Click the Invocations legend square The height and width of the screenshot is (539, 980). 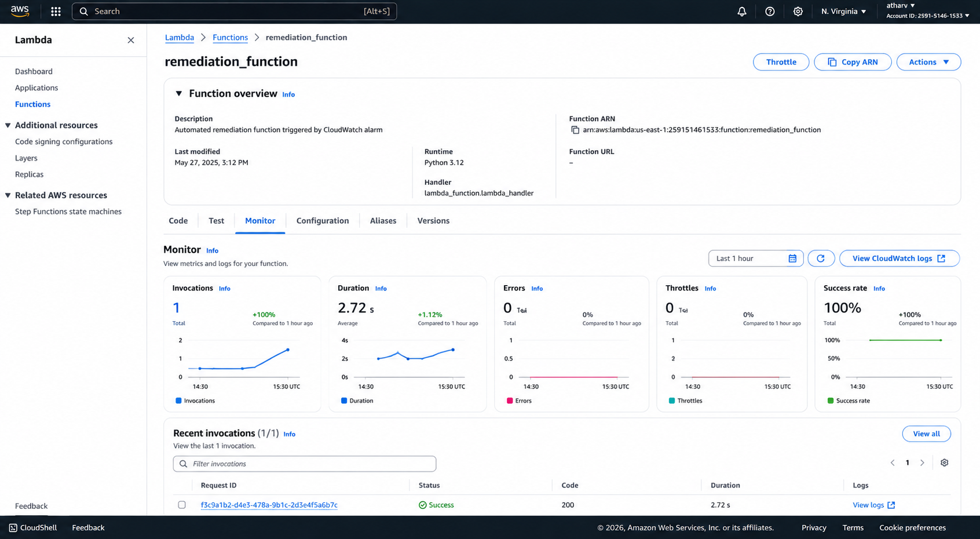coord(178,400)
